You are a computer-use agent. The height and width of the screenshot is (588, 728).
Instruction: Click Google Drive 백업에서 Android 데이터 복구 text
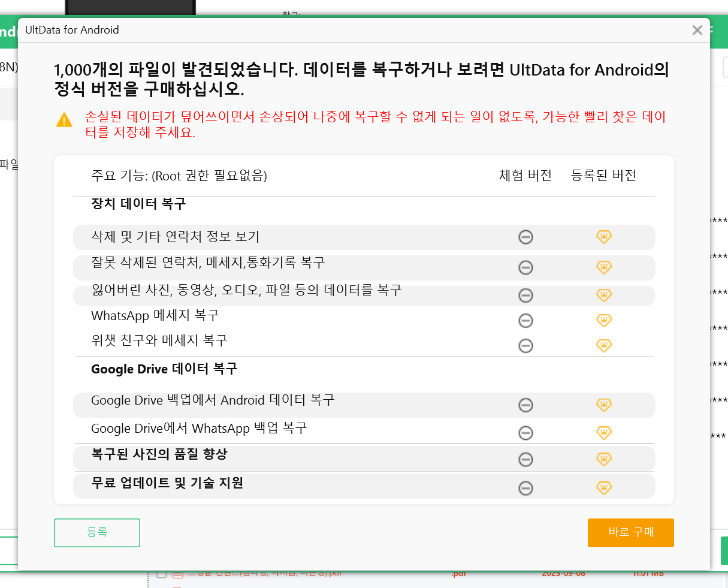(213, 400)
